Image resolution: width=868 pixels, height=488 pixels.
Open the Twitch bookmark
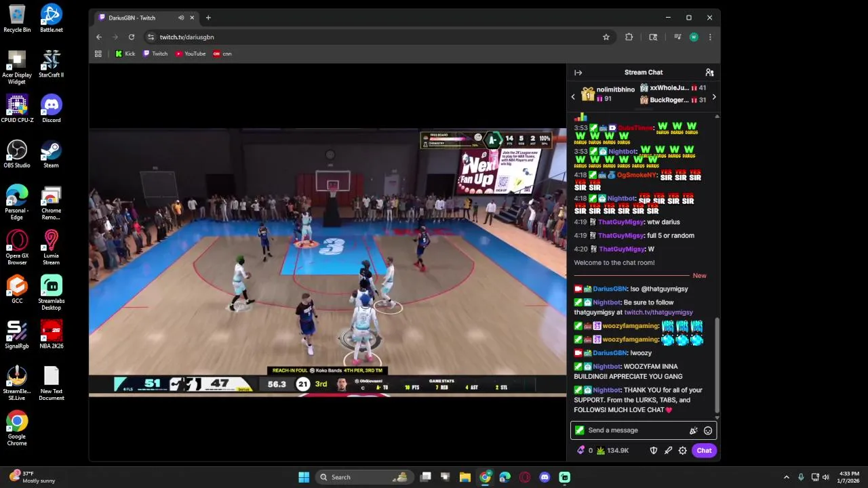click(155, 54)
